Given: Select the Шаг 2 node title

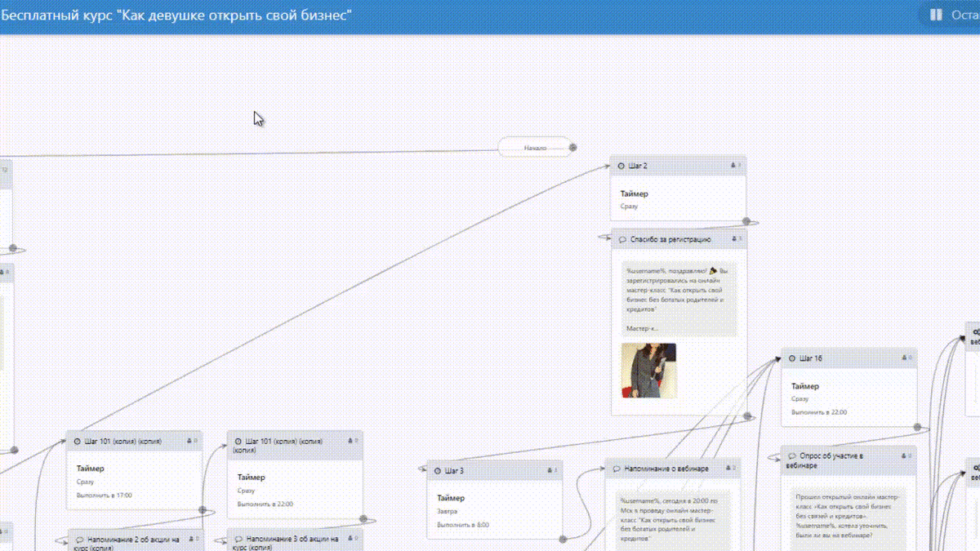Looking at the screenshot, I should [x=638, y=166].
